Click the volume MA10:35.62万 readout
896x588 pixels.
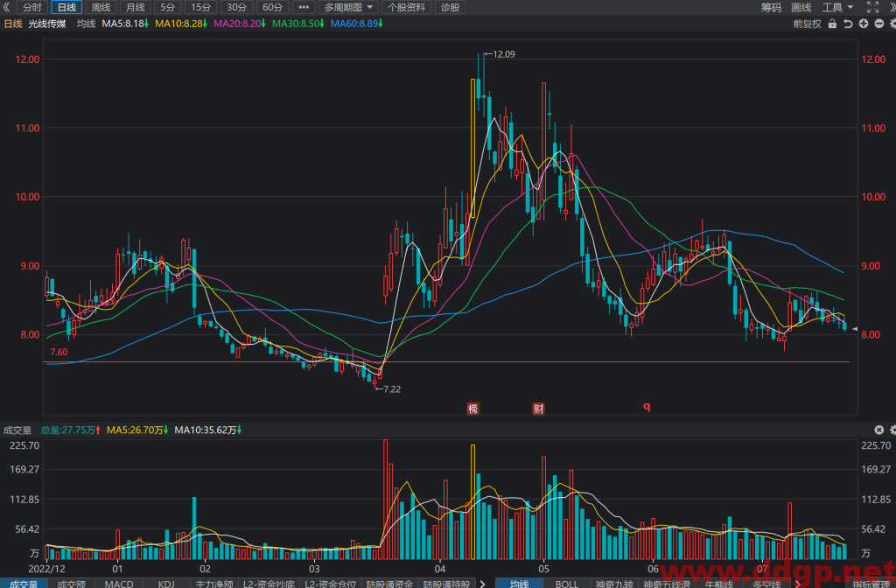208,430
